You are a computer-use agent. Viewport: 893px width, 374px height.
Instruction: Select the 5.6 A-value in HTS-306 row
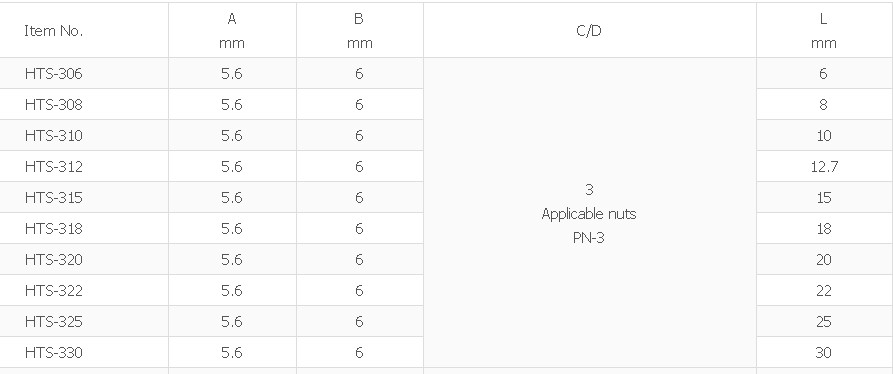click(232, 73)
